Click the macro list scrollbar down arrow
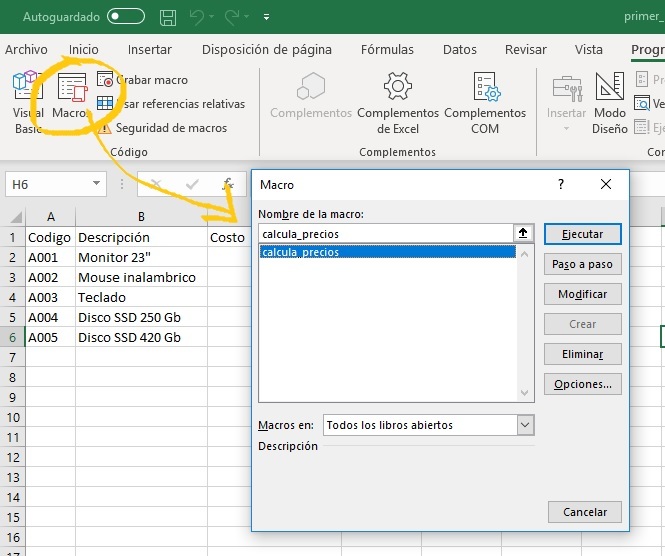The image size is (665, 556). (x=525, y=395)
